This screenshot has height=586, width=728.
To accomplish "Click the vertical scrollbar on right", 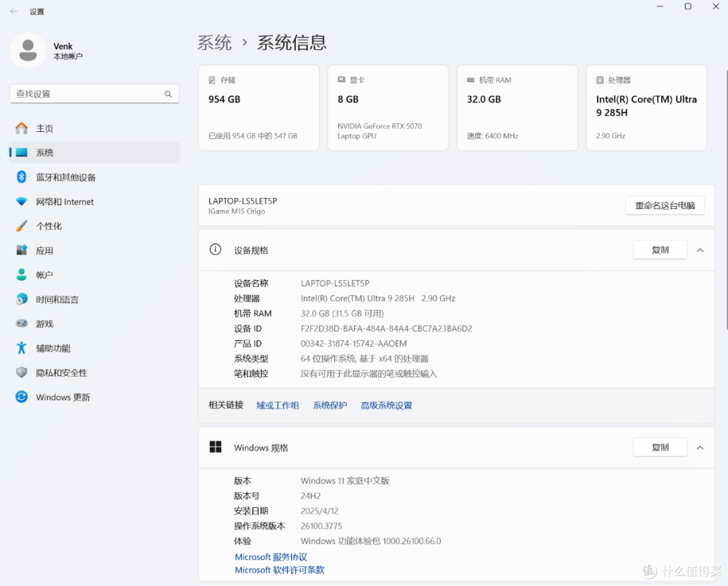I will pos(726,199).
